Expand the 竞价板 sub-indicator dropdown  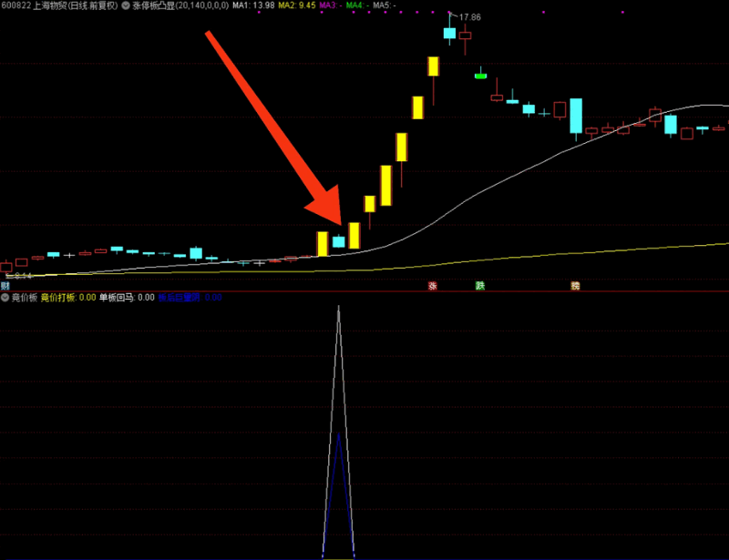pyautogui.click(x=5, y=298)
